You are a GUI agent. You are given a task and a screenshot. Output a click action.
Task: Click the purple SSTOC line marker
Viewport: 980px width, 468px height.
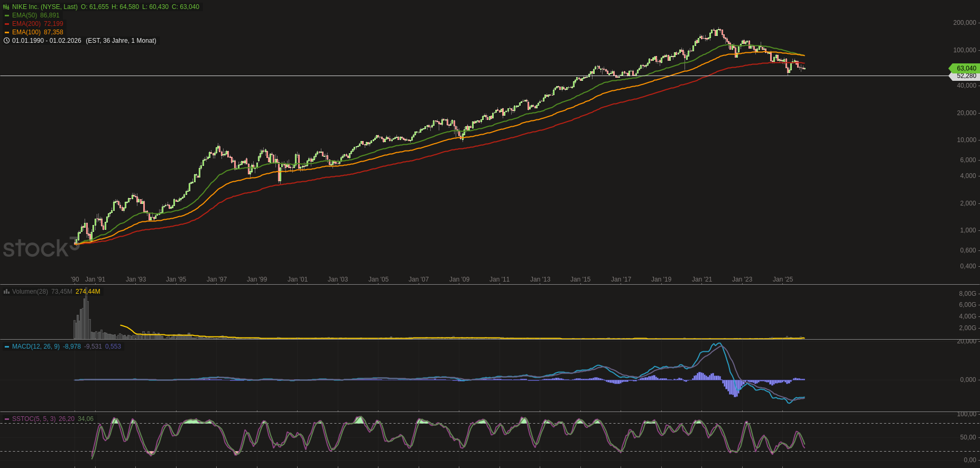point(7,419)
